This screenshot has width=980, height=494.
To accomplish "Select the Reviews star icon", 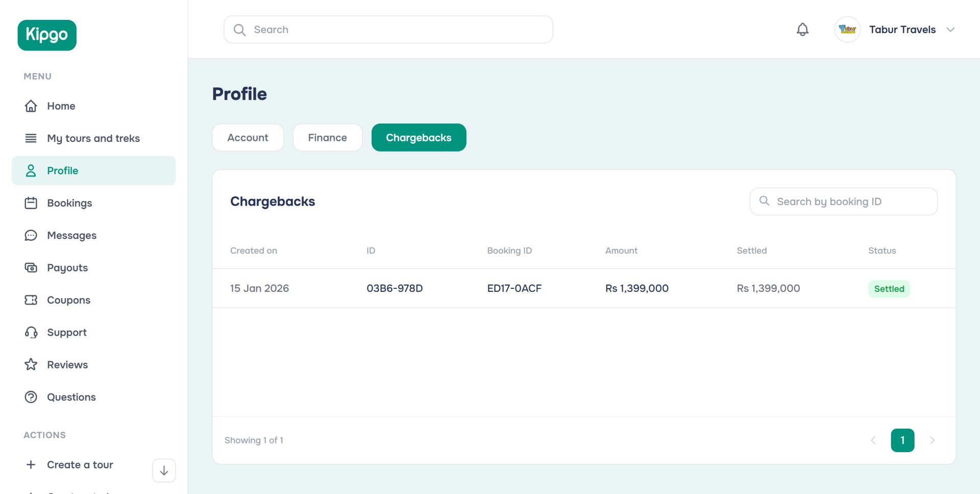I will (31, 364).
